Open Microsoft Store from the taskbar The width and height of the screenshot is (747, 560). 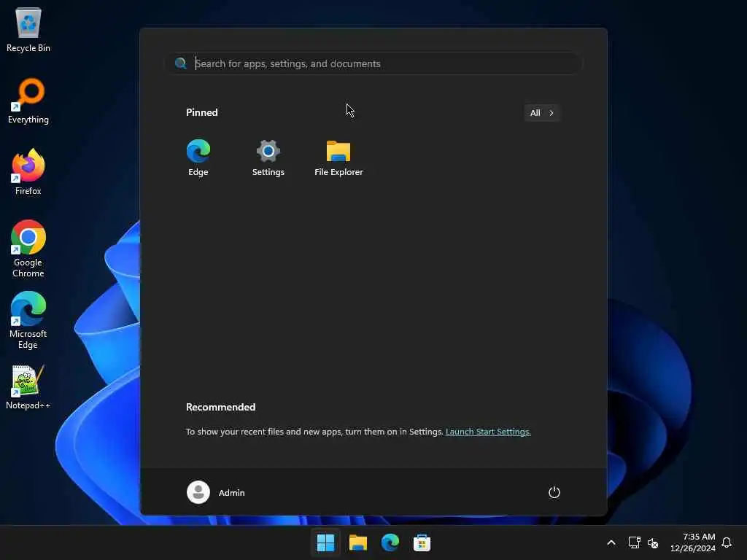[x=422, y=542]
